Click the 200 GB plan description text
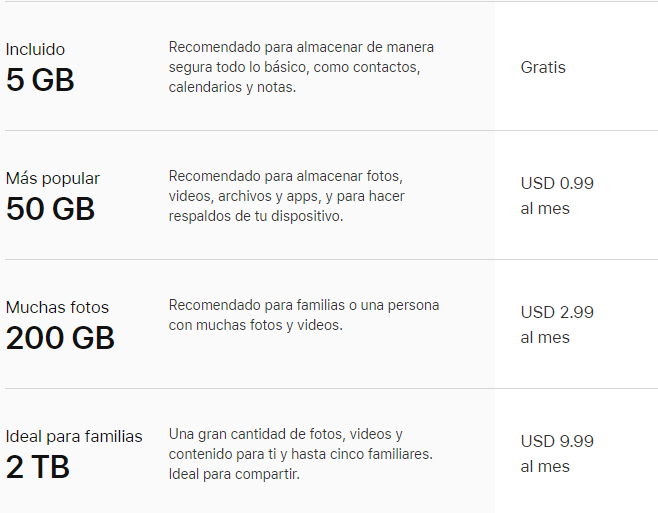Image resolution: width=658 pixels, height=513 pixels. 303,314
